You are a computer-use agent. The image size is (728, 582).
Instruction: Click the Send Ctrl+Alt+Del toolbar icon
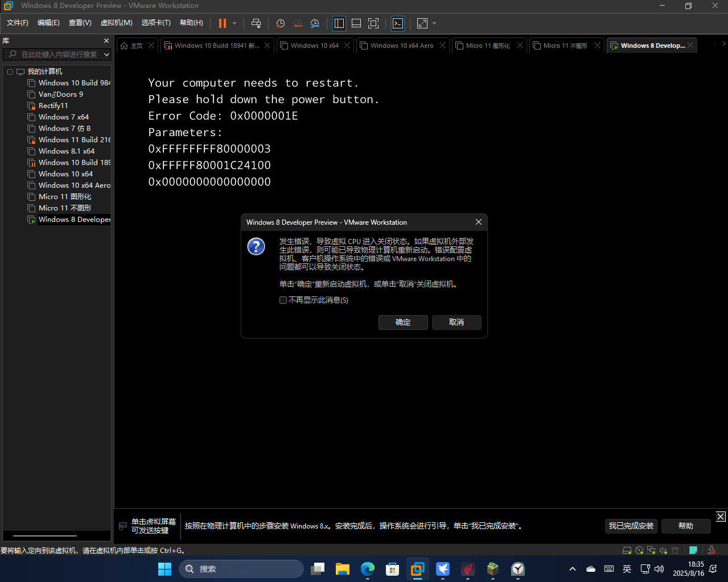pyautogui.click(x=256, y=23)
